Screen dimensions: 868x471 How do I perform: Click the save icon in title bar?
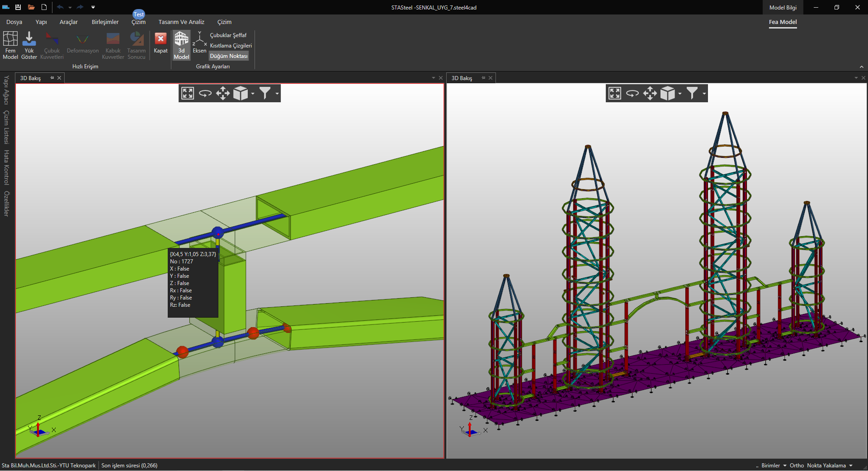[x=18, y=7]
